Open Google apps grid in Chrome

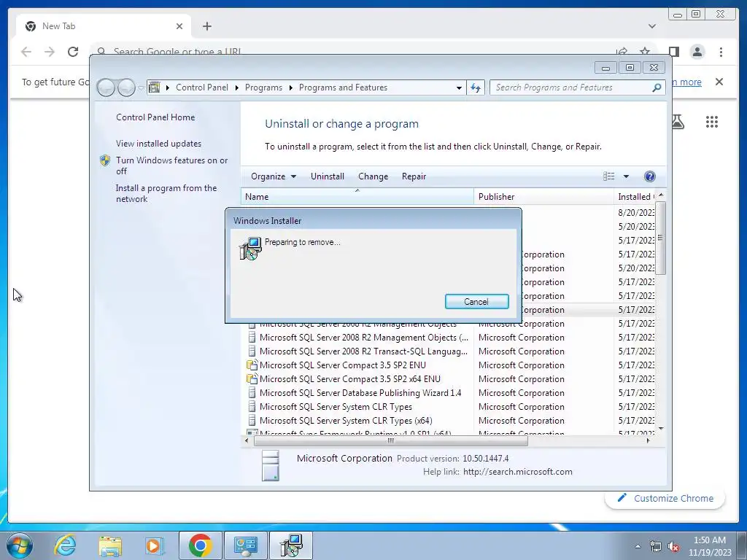pos(712,122)
